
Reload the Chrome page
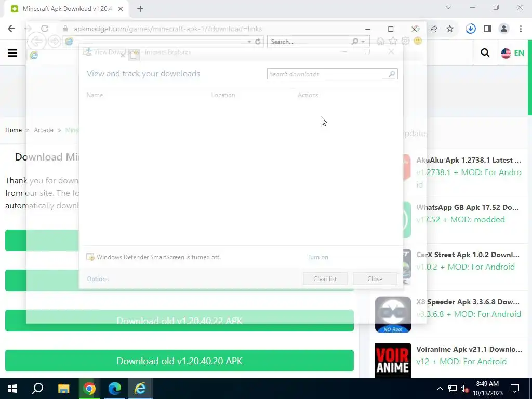pyautogui.click(x=45, y=29)
